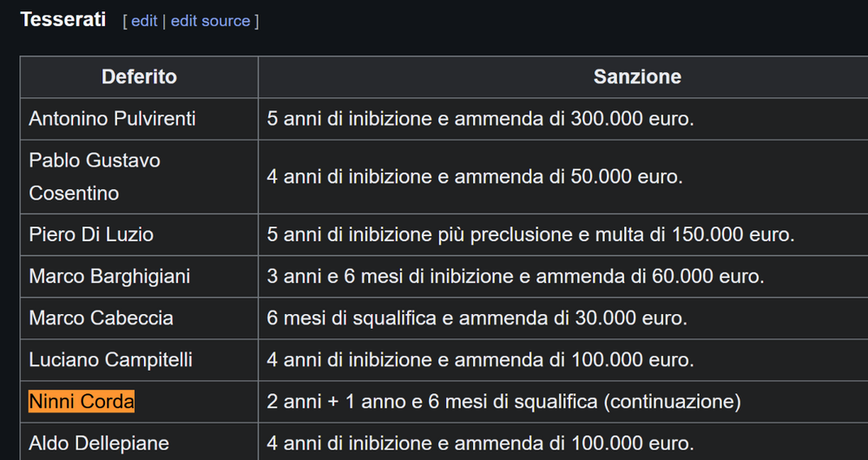Click the Antonino Pulvirenti cell
This screenshot has height=460, width=868.
[139, 119]
